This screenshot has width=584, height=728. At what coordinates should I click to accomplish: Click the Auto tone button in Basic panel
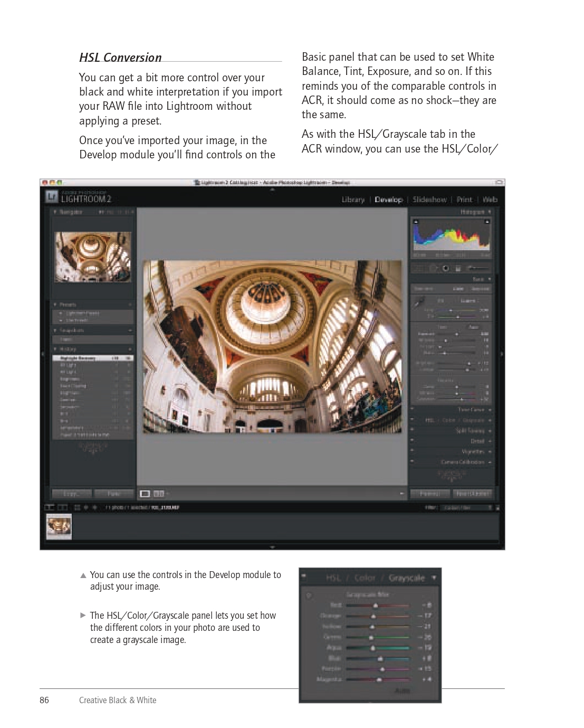click(474, 327)
